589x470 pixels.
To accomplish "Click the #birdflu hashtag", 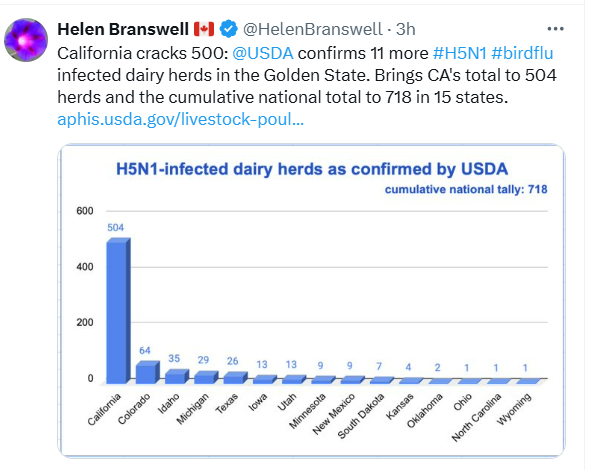I will 522,53.
